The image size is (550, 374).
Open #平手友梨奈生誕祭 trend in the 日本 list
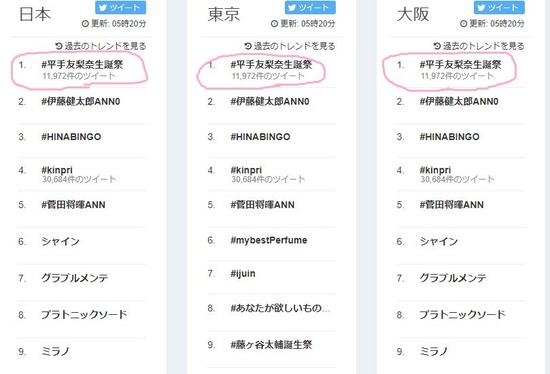[x=82, y=65]
